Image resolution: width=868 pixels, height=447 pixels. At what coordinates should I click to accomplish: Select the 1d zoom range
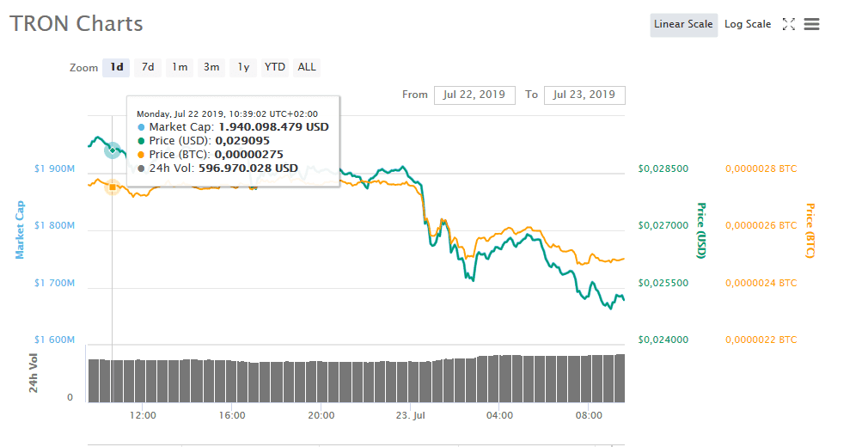[116, 67]
